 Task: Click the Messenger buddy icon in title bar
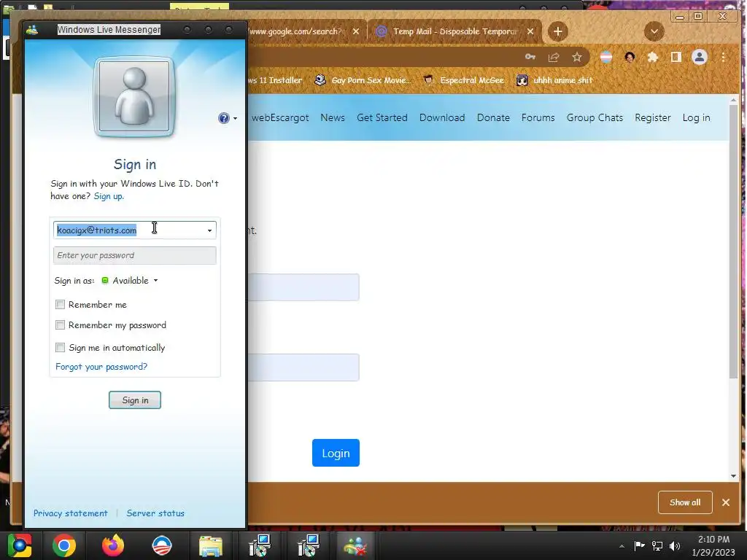click(x=32, y=30)
